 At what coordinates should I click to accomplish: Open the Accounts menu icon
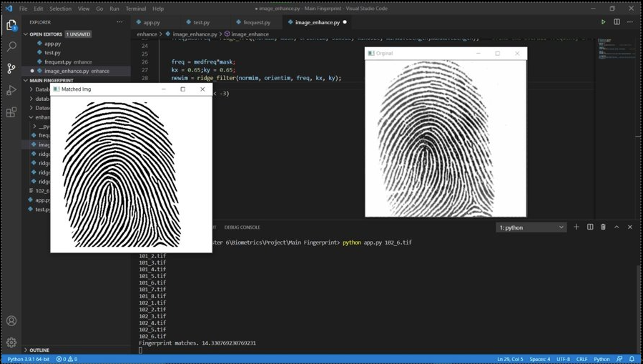tap(11, 320)
